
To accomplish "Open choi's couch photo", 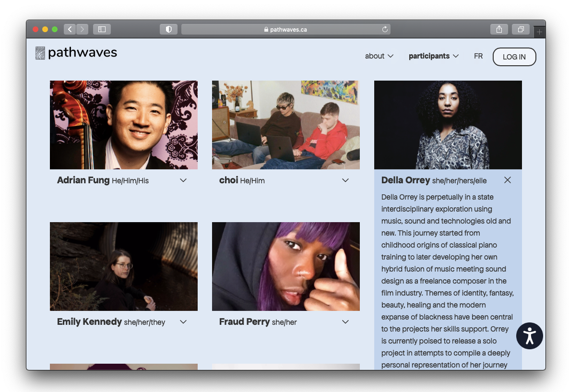I will [286, 125].
